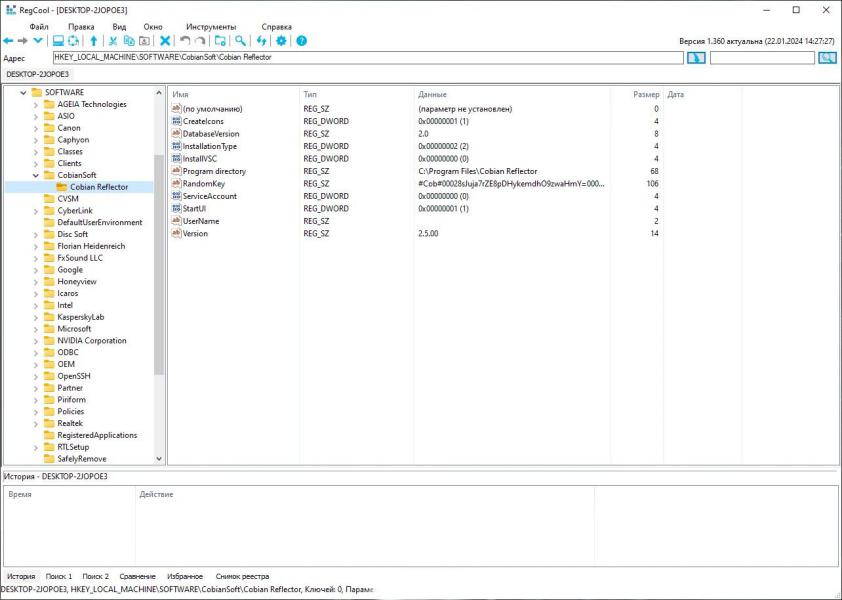Switch to the Снимок реестра tab
The width and height of the screenshot is (842, 600).
click(242, 576)
